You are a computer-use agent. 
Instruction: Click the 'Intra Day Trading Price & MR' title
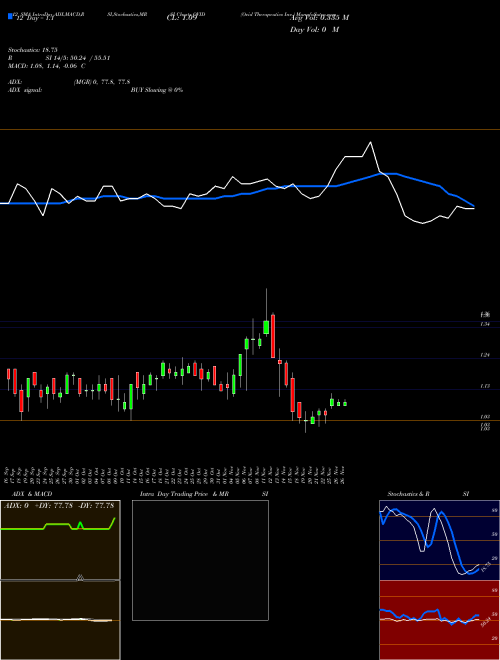click(184, 494)
